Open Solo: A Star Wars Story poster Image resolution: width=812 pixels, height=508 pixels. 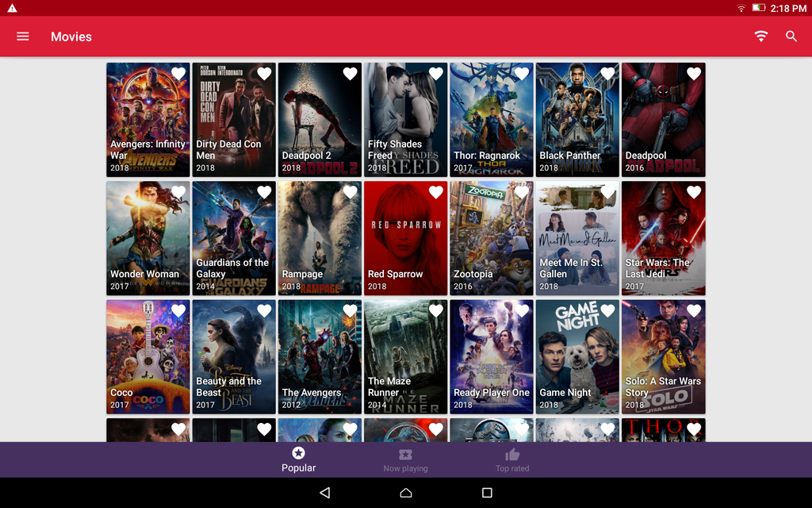(x=664, y=356)
